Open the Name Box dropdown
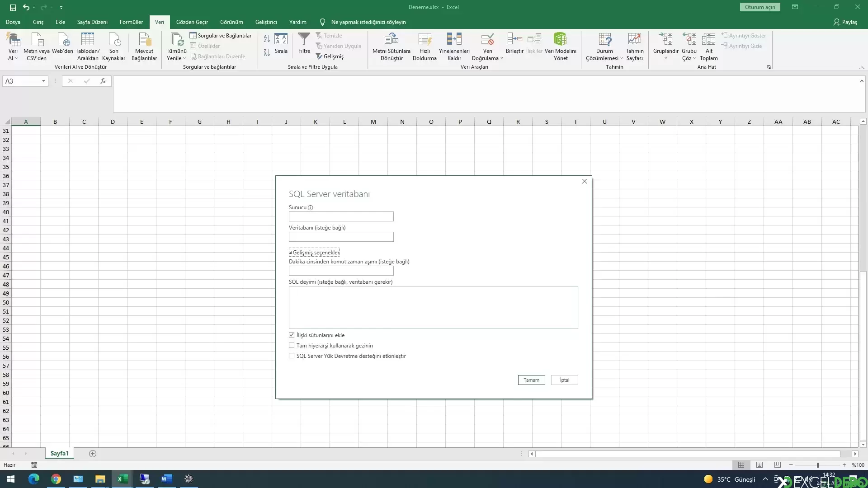The height and width of the screenshot is (488, 868). click(43, 81)
